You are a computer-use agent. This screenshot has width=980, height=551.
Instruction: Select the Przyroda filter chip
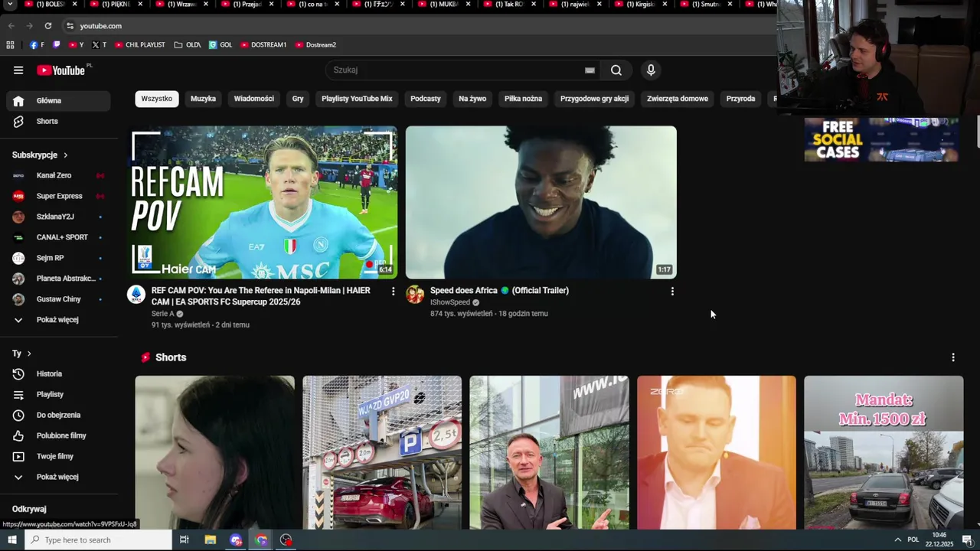pyautogui.click(x=740, y=99)
